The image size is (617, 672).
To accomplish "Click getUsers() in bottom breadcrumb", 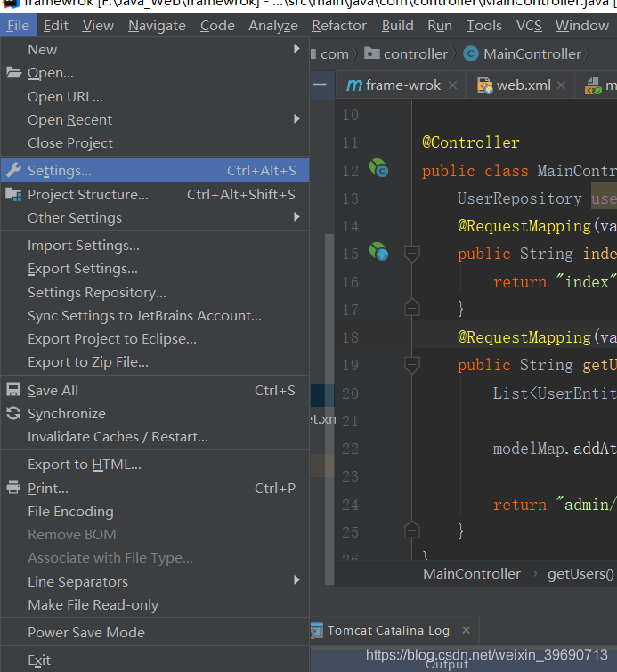I will click(580, 574).
